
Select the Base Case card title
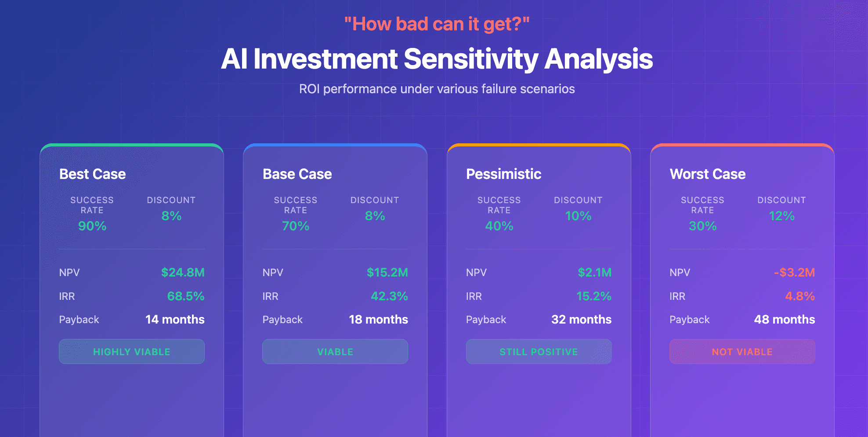[x=297, y=174]
